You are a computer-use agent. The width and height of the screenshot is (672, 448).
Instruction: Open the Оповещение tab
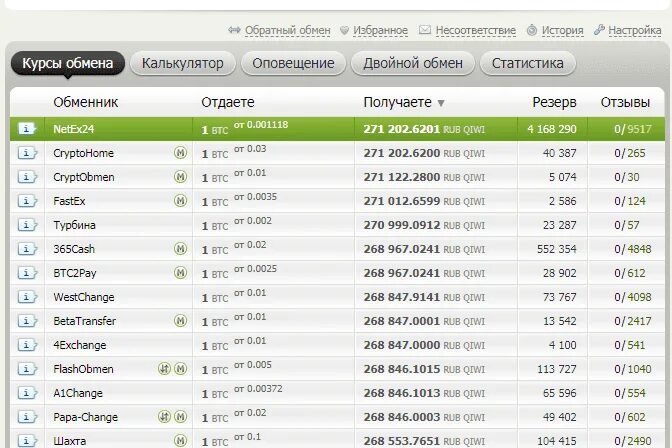point(293,63)
